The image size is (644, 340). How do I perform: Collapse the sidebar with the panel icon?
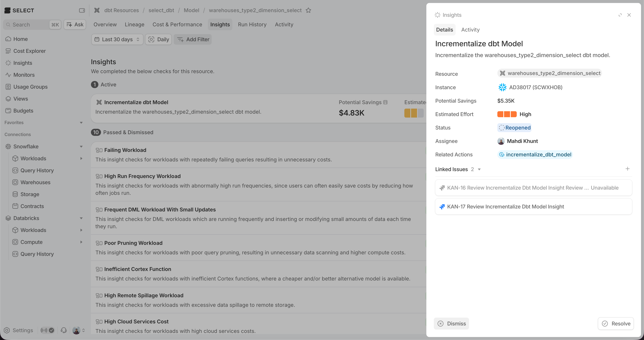[x=82, y=10]
